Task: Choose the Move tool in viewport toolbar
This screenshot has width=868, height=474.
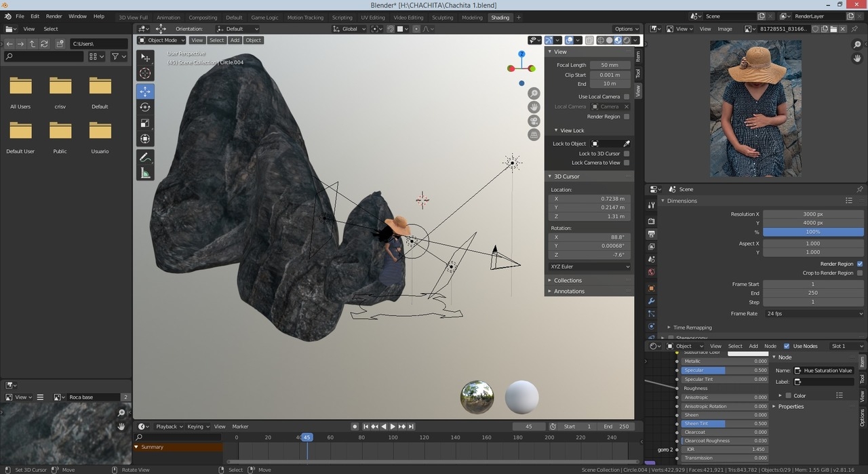Action: [145, 92]
